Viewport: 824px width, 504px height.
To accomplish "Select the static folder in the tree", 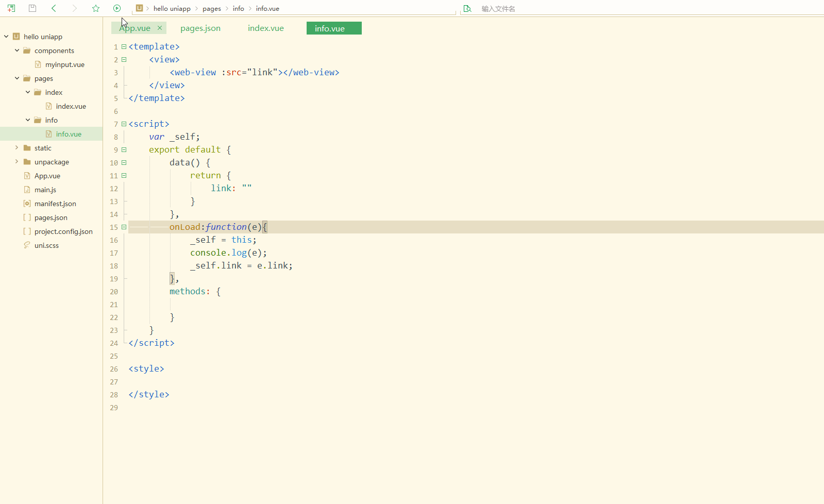I will (43, 148).
